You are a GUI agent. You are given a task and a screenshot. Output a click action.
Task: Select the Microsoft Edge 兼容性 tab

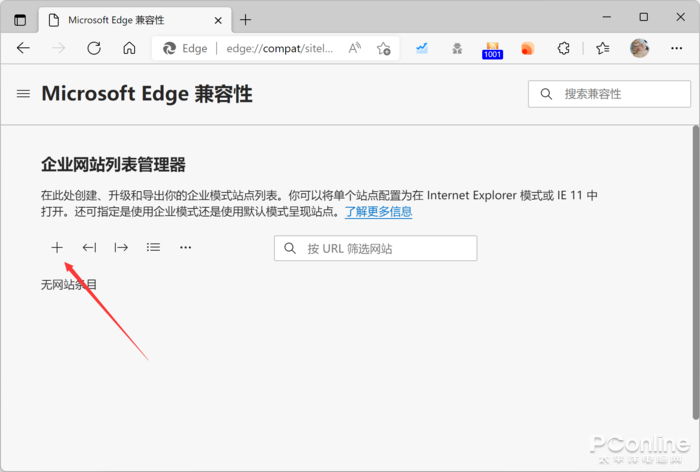coord(135,20)
